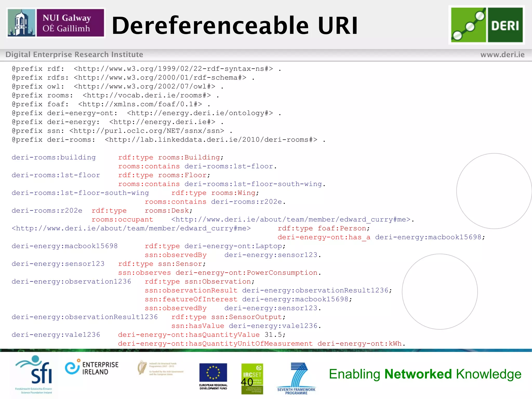The width and height of the screenshot is (532, 399).
Task: Select deri-energy:macbook15698 subject
Action: pyautogui.click(x=65, y=246)
